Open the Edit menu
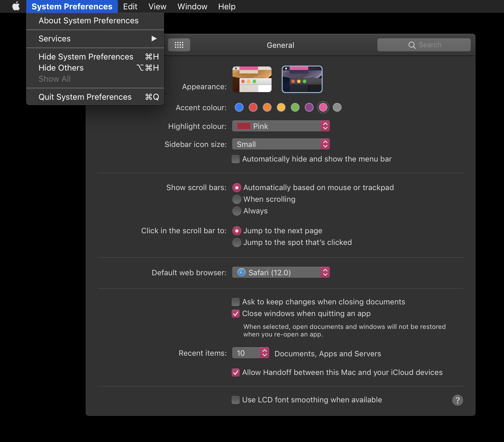 [130, 6]
